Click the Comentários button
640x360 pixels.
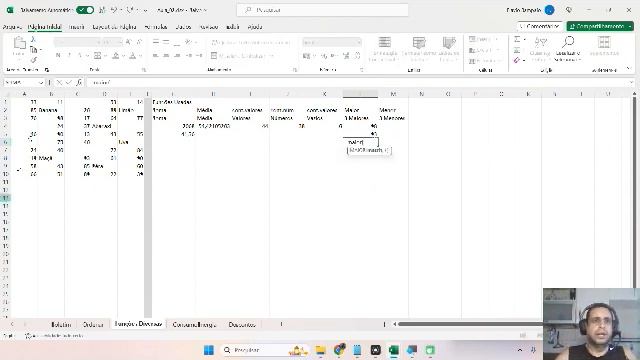539,26
